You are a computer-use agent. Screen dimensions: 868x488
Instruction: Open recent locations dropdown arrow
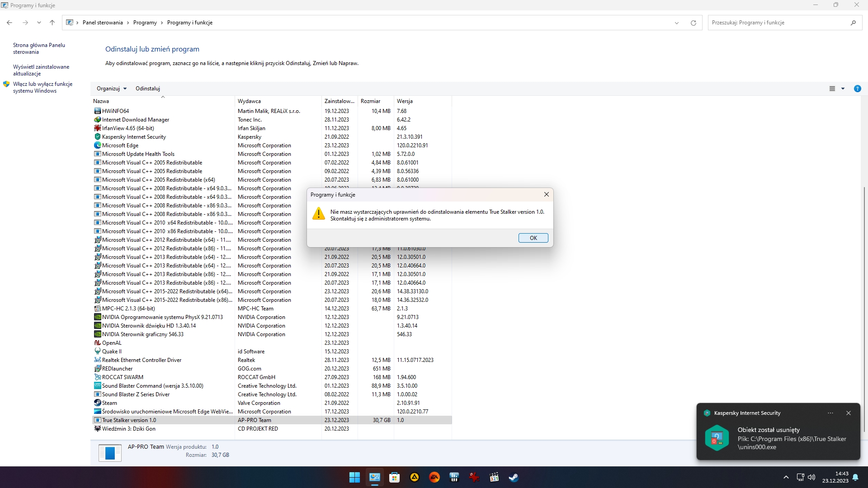(x=39, y=23)
